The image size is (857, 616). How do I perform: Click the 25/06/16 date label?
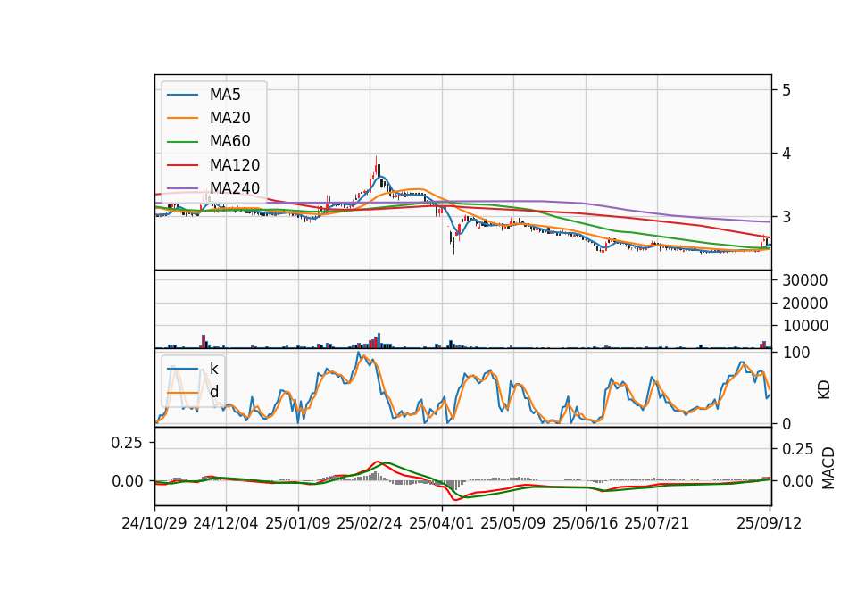pyautogui.click(x=586, y=523)
